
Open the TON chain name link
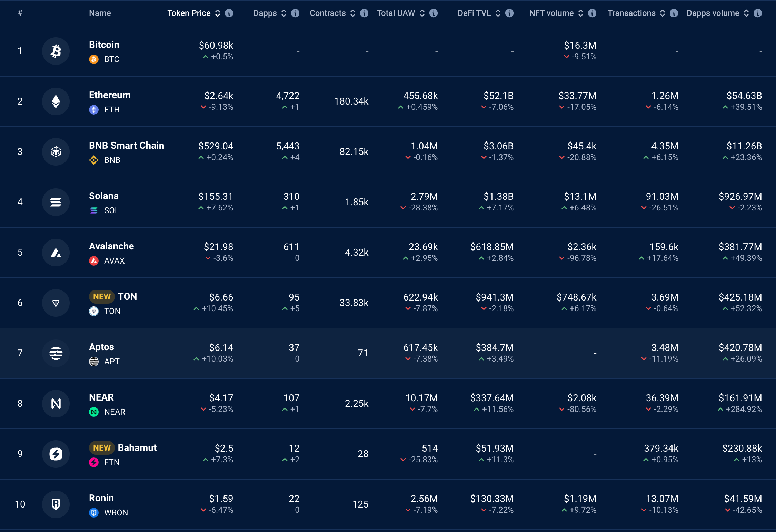127,297
